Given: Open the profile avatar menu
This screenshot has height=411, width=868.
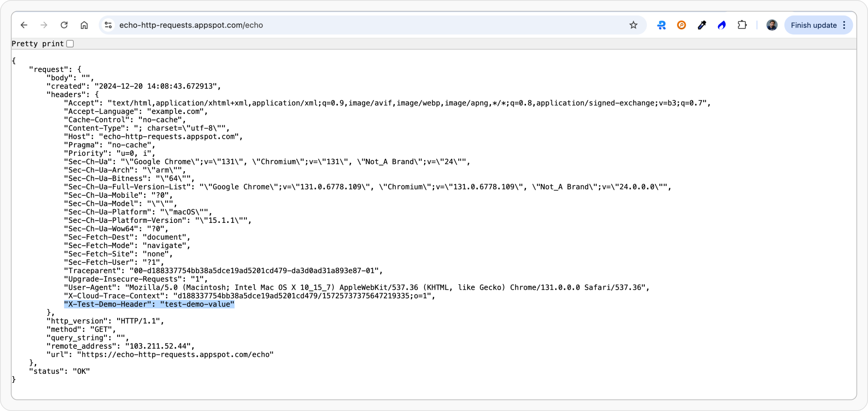Looking at the screenshot, I should coord(772,25).
